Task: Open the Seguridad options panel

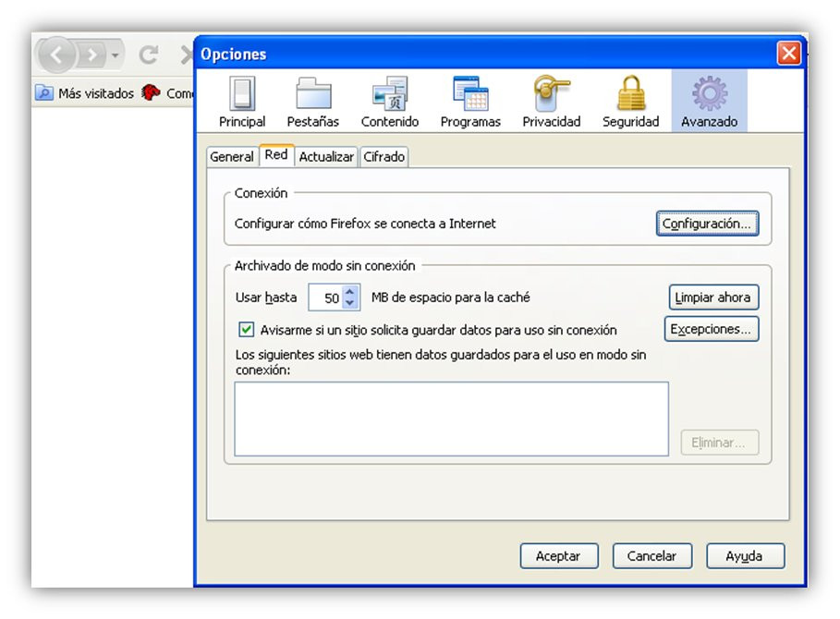Action: [x=630, y=102]
